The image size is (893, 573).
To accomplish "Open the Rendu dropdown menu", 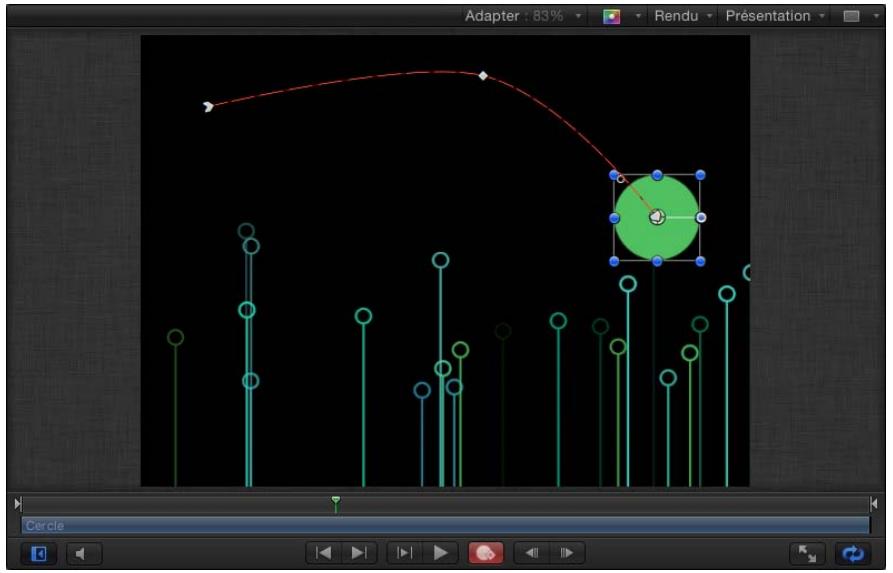I will [682, 16].
